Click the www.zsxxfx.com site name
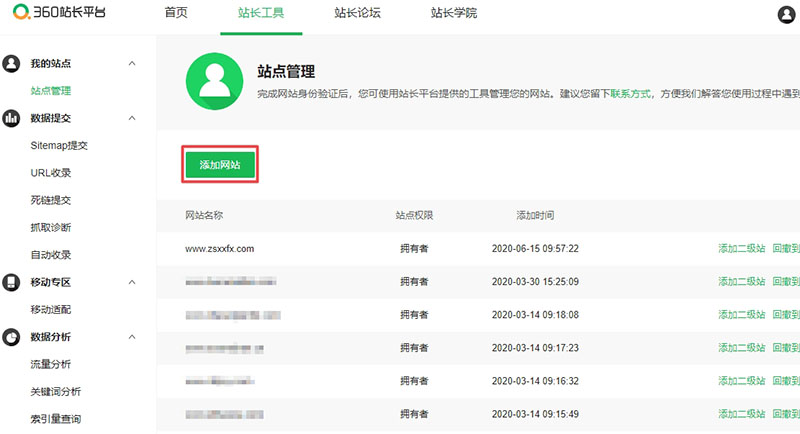The height and width of the screenshot is (434, 800). click(219, 249)
